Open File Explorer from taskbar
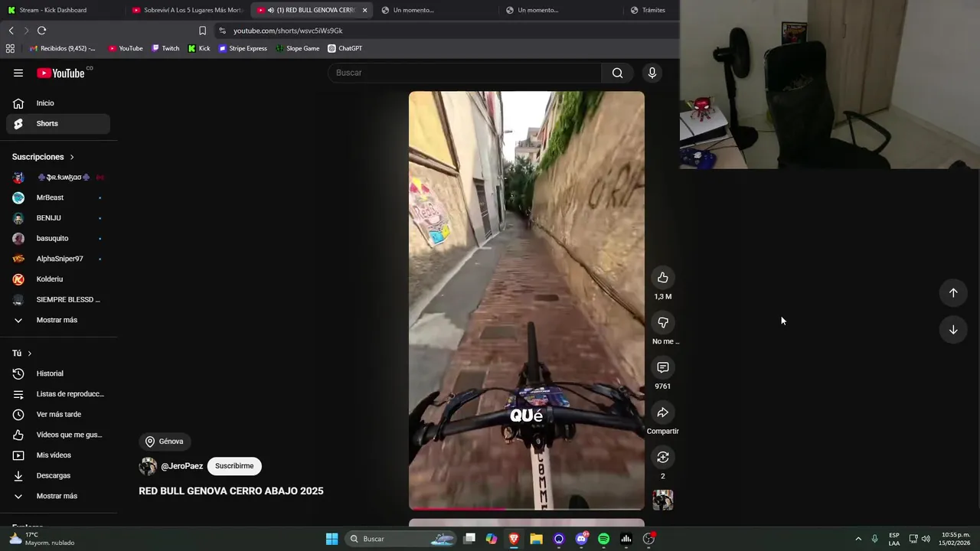 (x=536, y=539)
